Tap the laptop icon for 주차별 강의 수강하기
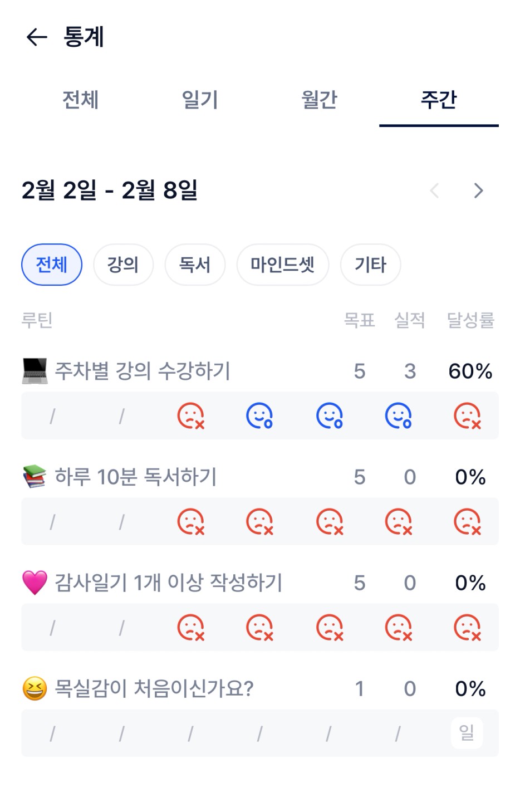 pos(35,371)
